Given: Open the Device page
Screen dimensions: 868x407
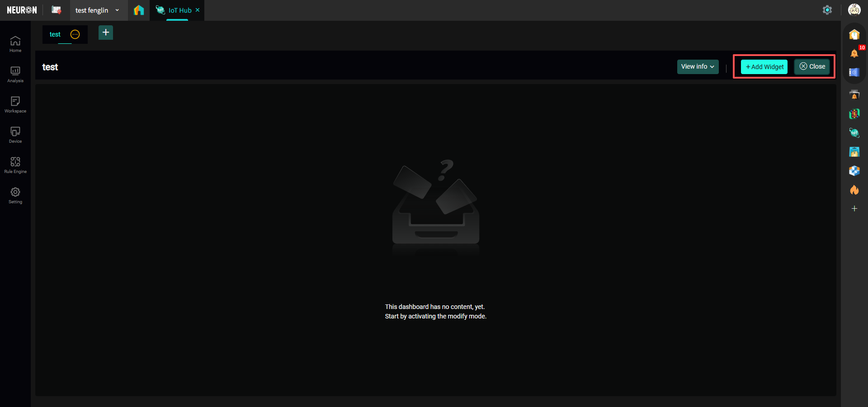Looking at the screenshot, I should click(15, 135).
